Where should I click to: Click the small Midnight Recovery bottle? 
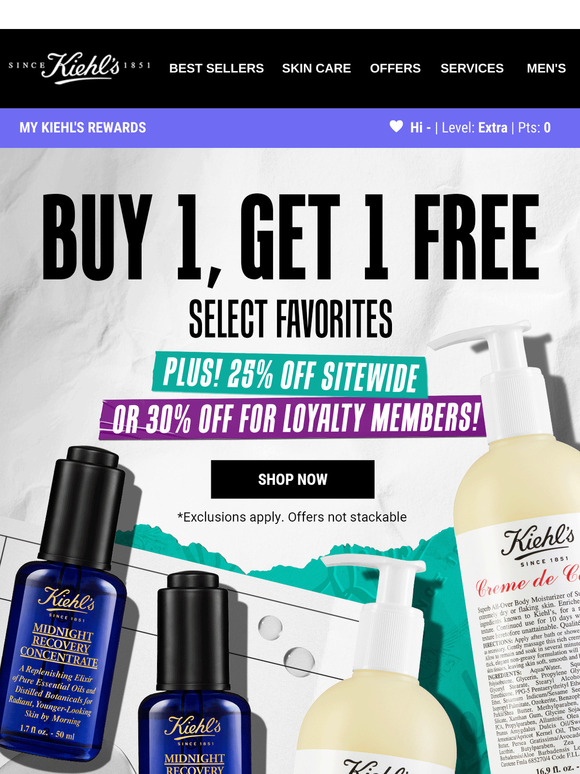[x=194, y=672]
